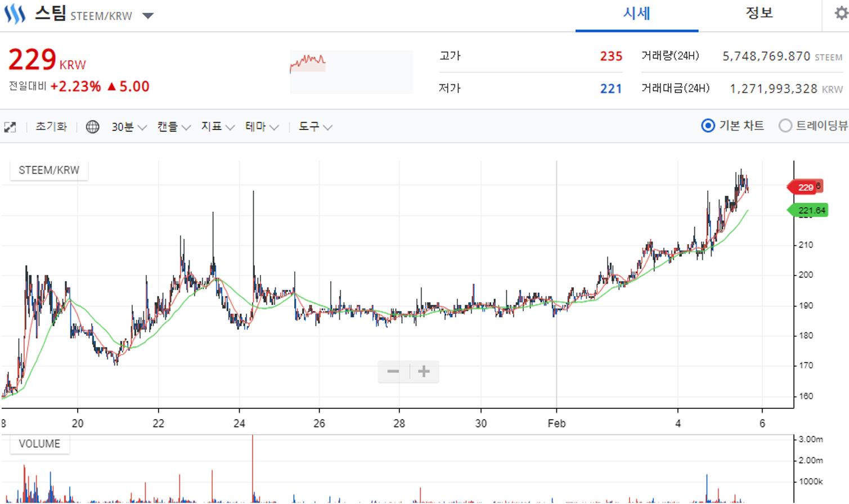Click the green 221.64 moving average tag
Image resolution: width=849 pixels, height=504 pixels.
tap(807, 211)
